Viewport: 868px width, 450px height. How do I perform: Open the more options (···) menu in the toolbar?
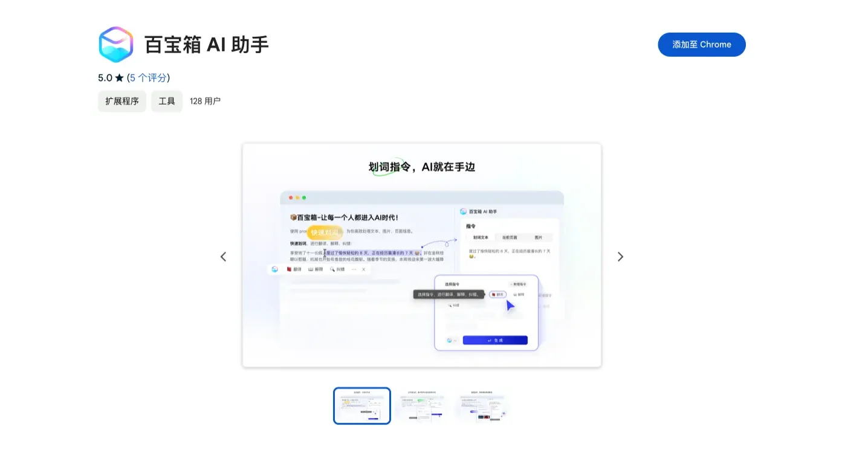pos(354,269)
